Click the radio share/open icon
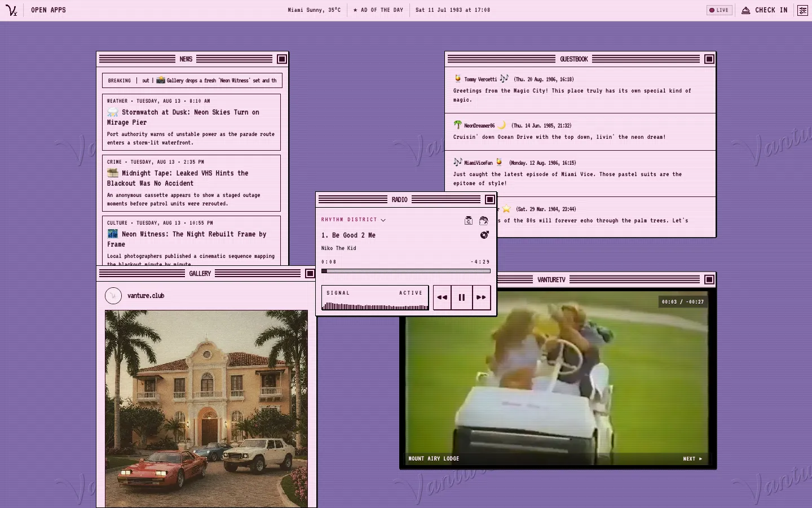The height and width of the screenshot is (508, 812). [x=483, y=220]
